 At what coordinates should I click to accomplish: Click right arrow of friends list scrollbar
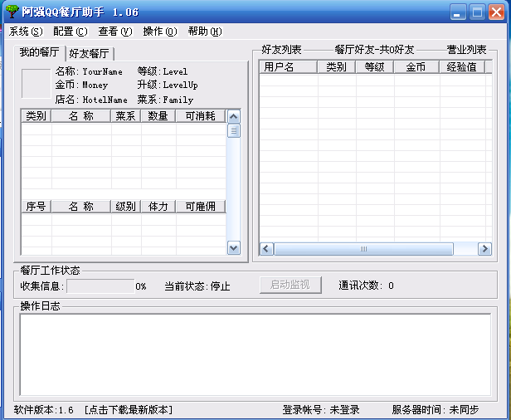click(484, 249)
